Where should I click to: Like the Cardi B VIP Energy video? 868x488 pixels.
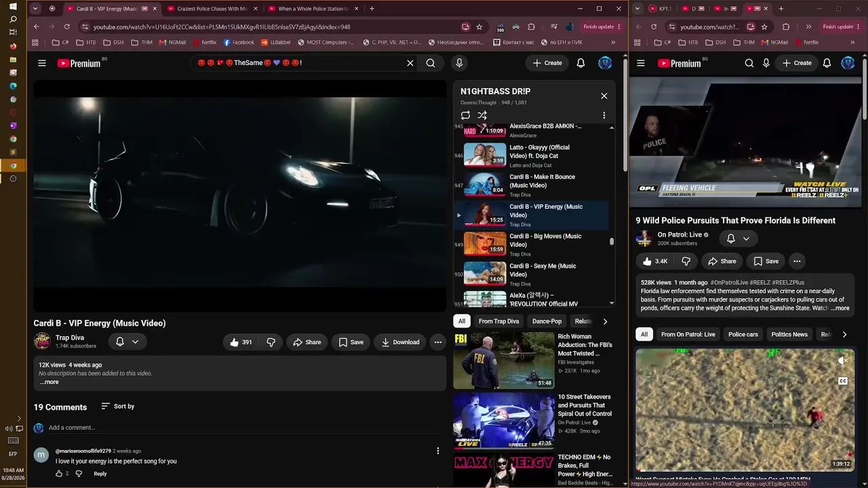tap(241, 342)
